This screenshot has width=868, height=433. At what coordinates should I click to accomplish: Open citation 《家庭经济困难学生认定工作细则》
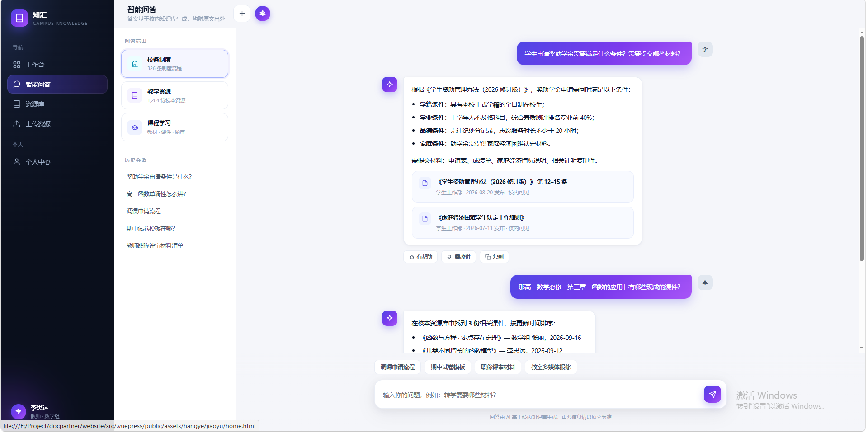(523, 222)
